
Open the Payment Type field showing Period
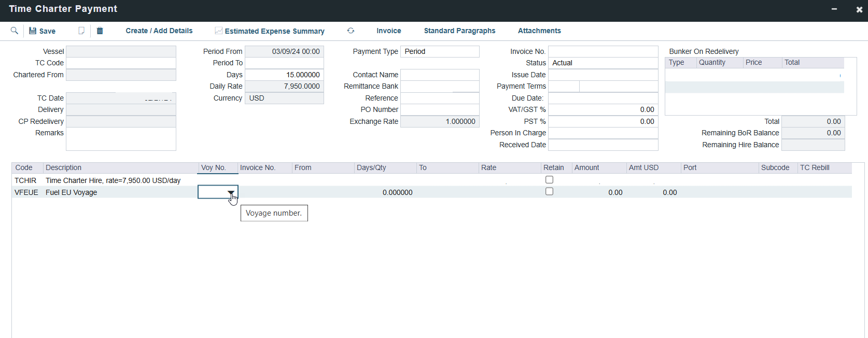click(440, 51)
